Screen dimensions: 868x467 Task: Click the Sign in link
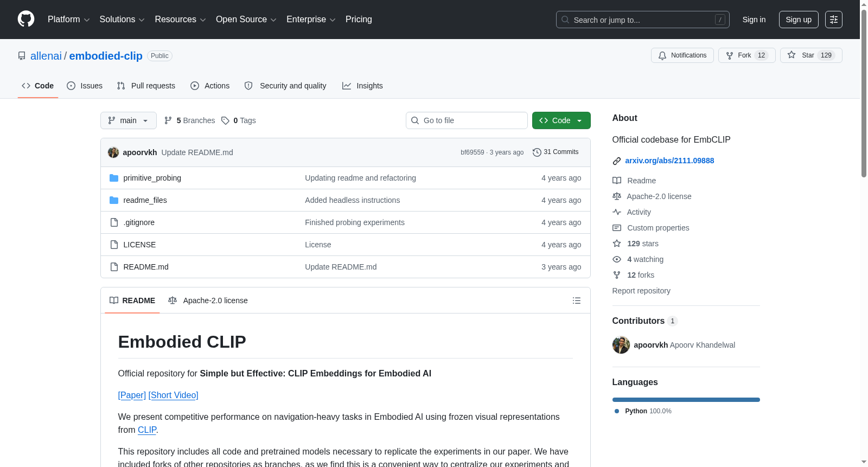point(754,20)
